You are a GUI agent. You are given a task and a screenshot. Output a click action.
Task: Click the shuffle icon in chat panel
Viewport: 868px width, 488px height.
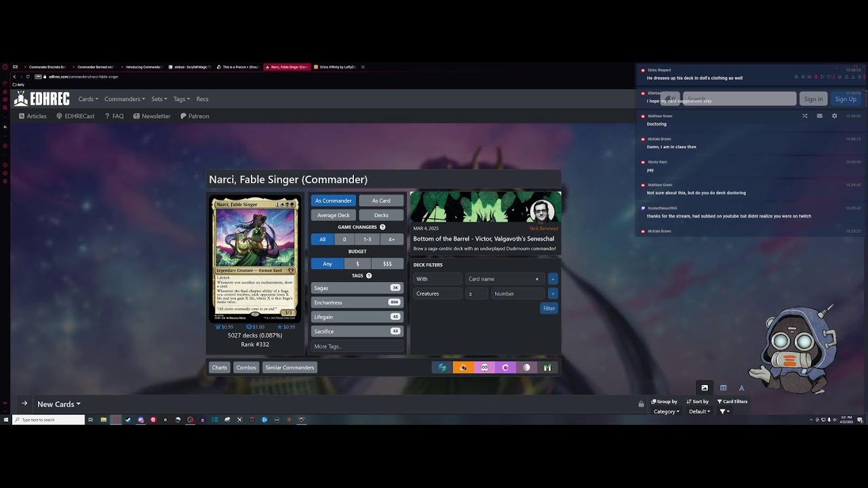804,116
